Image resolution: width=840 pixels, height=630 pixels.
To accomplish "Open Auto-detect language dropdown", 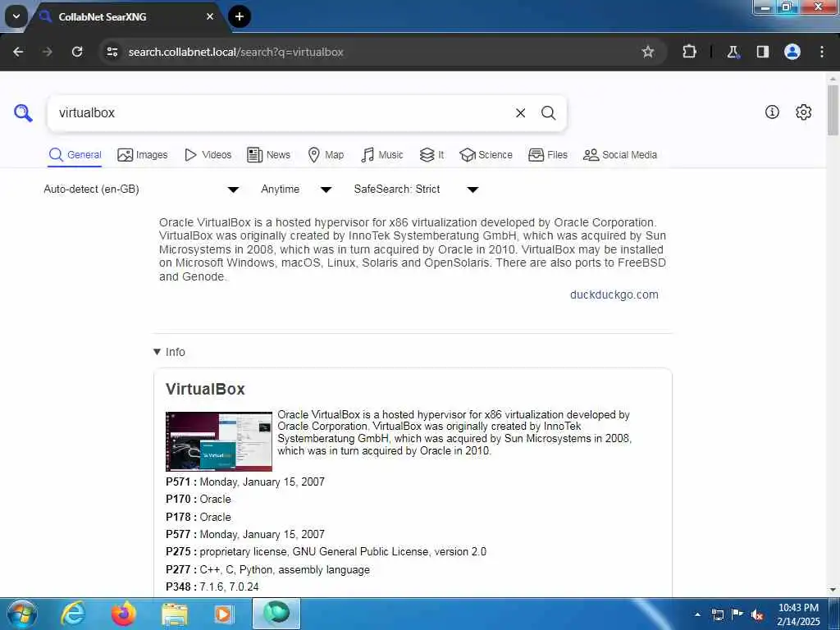I will 141,189.
